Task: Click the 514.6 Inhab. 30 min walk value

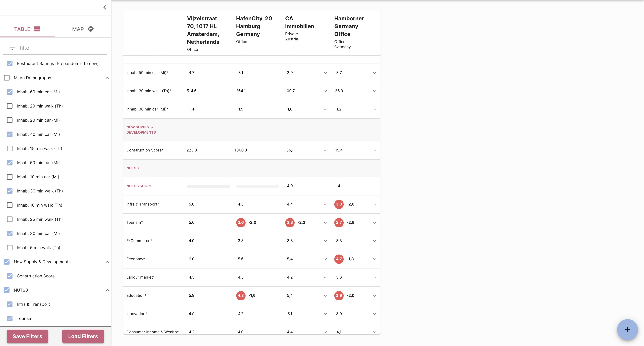Action: pyautogui.click(x=191, y=91)
